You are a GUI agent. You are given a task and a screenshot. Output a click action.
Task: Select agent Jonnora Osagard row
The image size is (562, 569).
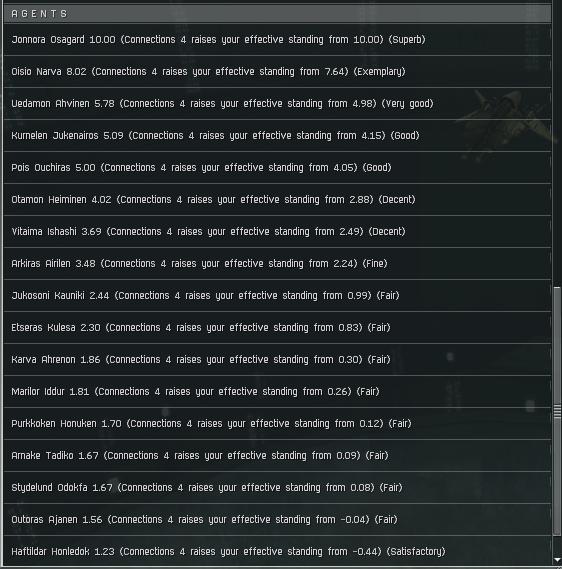pyautogui.click(x=278, y=40)
